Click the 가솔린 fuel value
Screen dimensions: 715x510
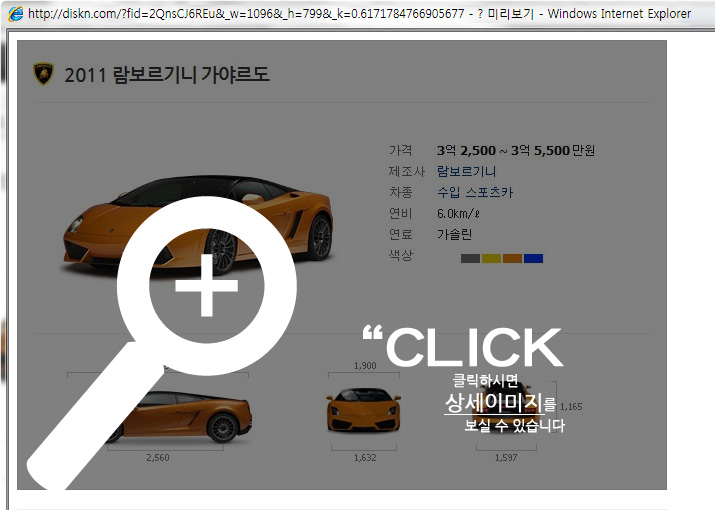[x=454, y=234]
